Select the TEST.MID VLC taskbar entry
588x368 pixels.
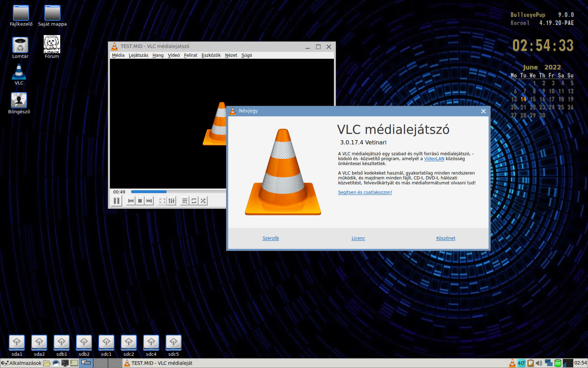click(x=158, y=363)
